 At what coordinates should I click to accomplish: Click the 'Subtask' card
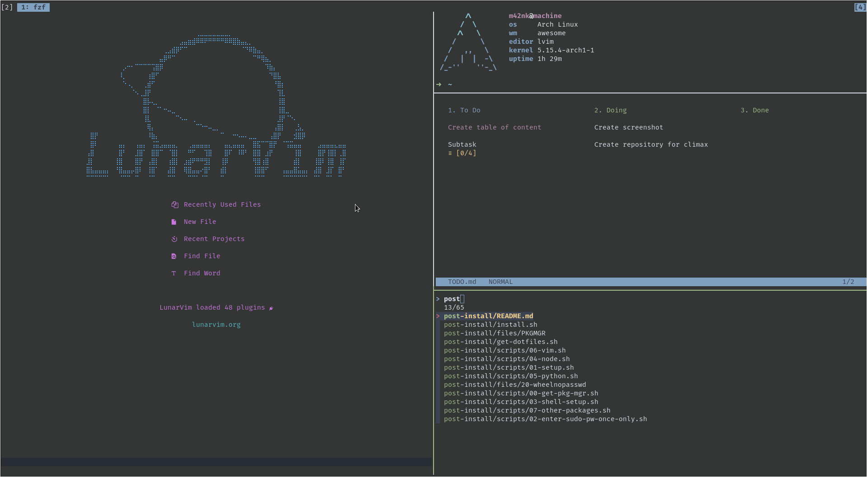pos(462,145)
